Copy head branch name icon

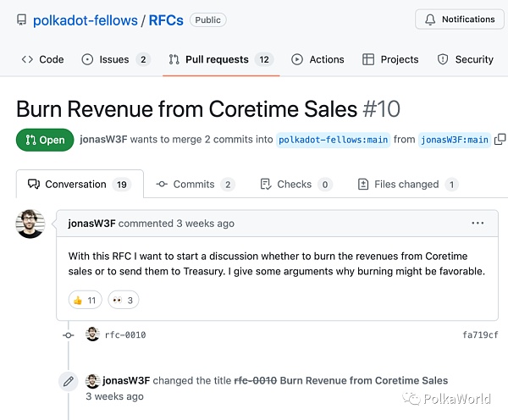[x=500, y=140]
